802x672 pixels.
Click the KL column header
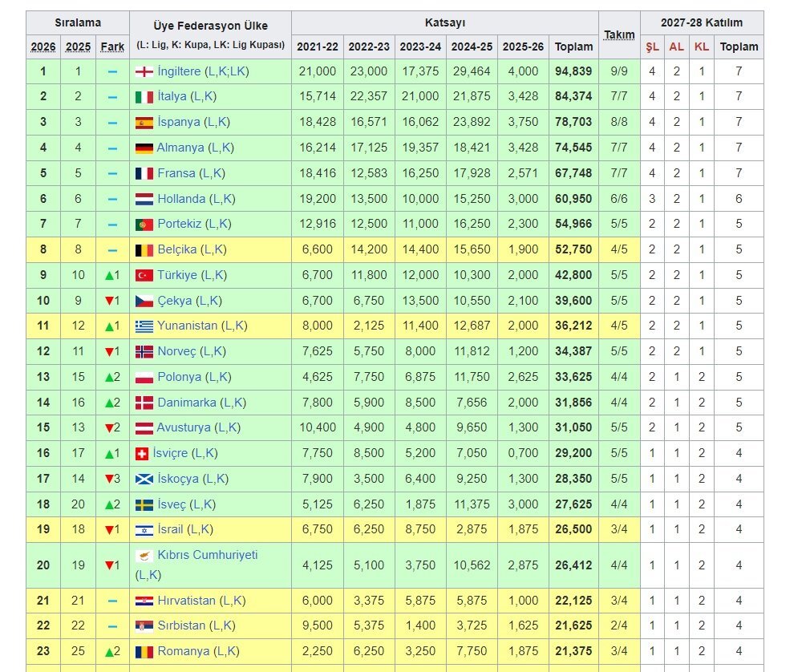(702, 47)
